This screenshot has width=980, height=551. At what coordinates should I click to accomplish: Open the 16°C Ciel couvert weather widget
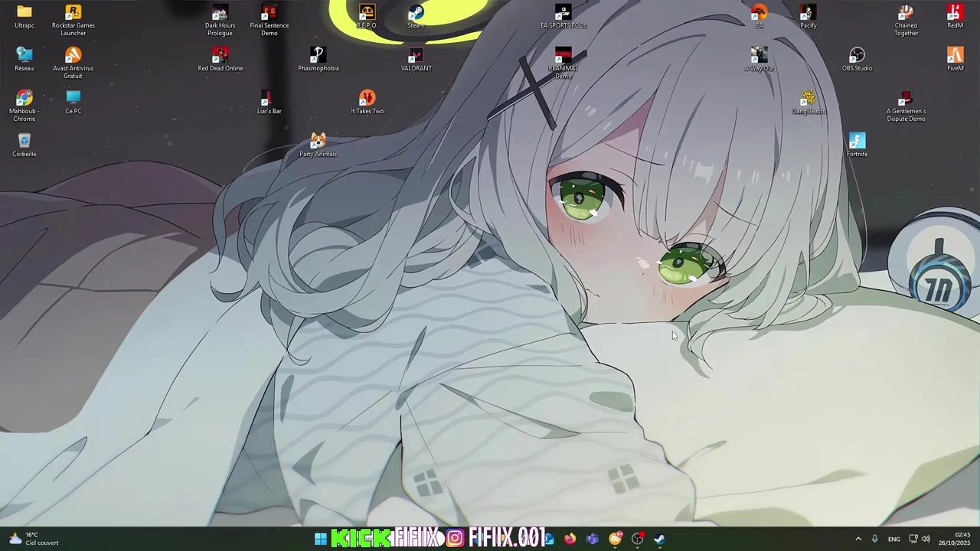pos(34,539)
